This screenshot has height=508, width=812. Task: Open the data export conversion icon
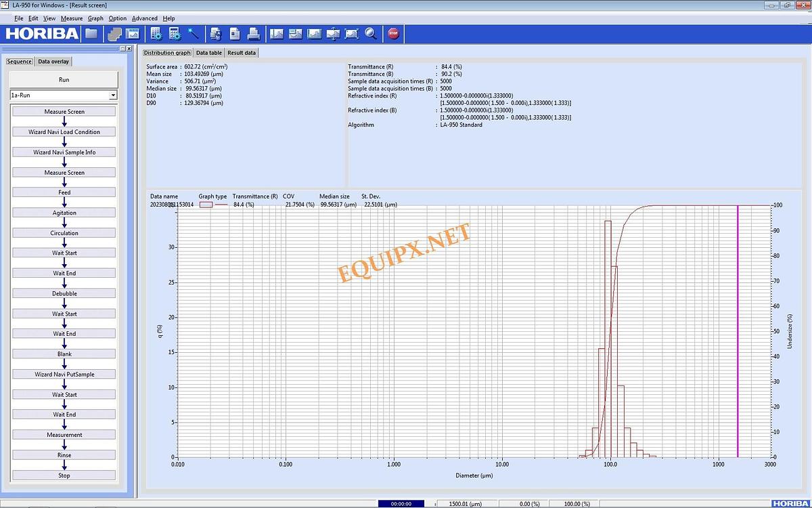[x=215, y=33]
